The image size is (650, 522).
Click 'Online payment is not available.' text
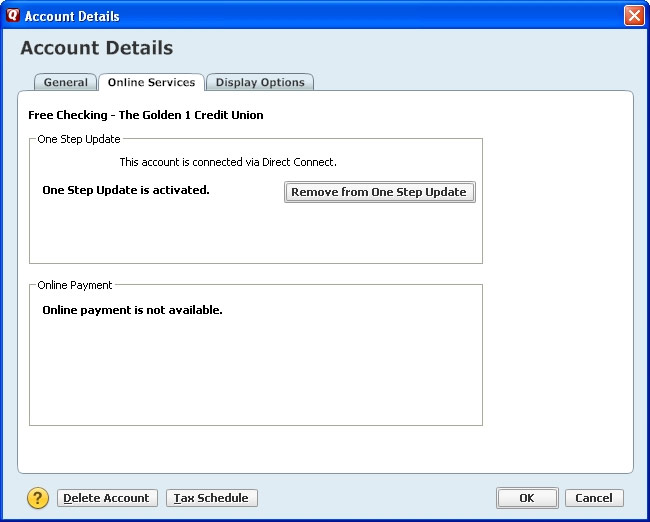(132, 310)
